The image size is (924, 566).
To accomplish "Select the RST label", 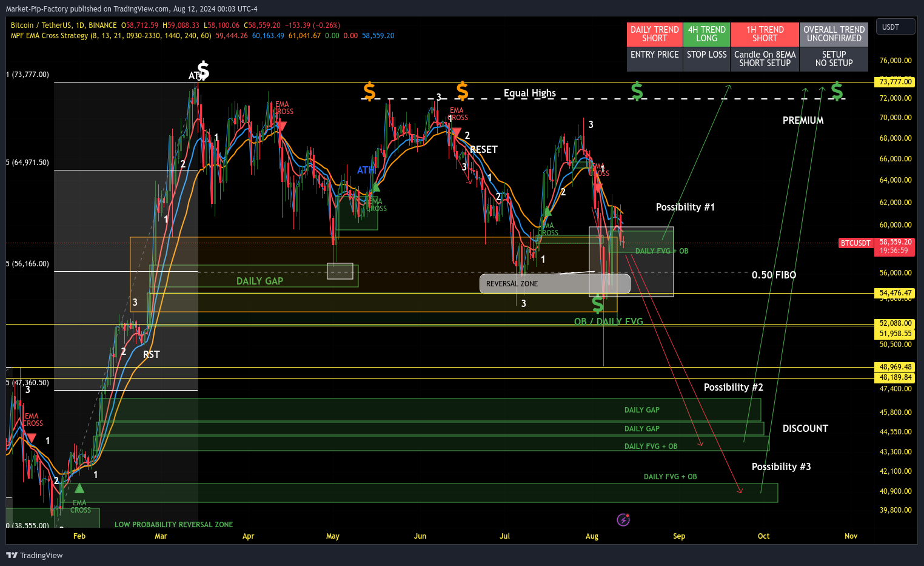I will tap(152, 354).
